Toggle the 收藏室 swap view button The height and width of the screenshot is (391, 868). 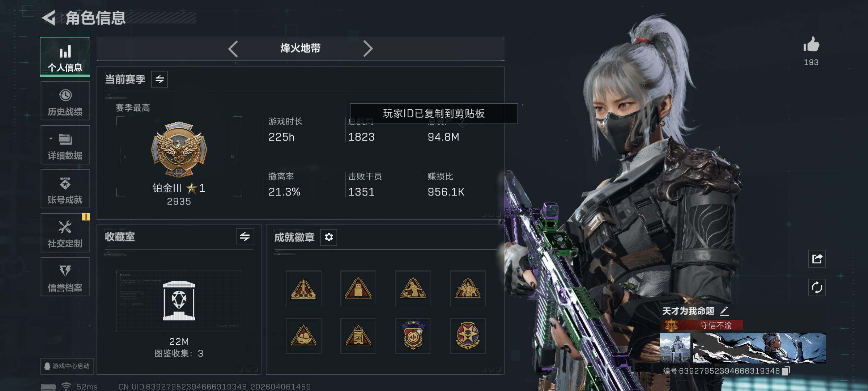tap(244, 237)
